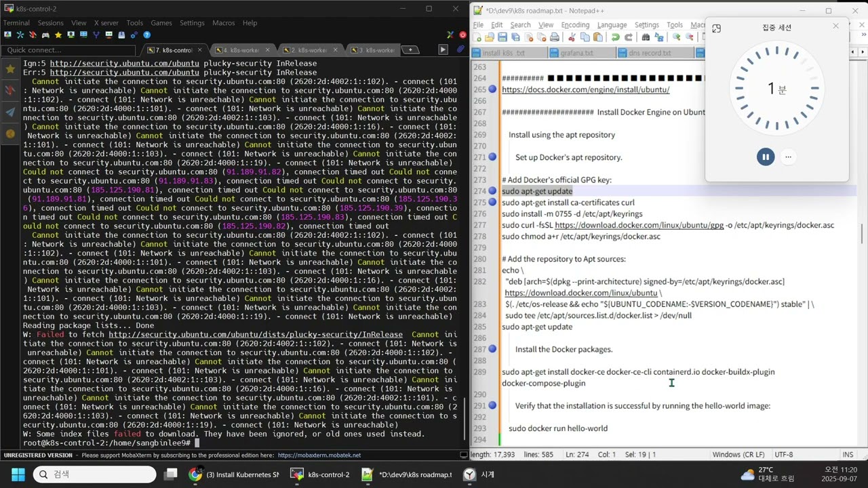
Task: Toggle the bookmark on Notepad++ line 274
Action: pos(493,191)
